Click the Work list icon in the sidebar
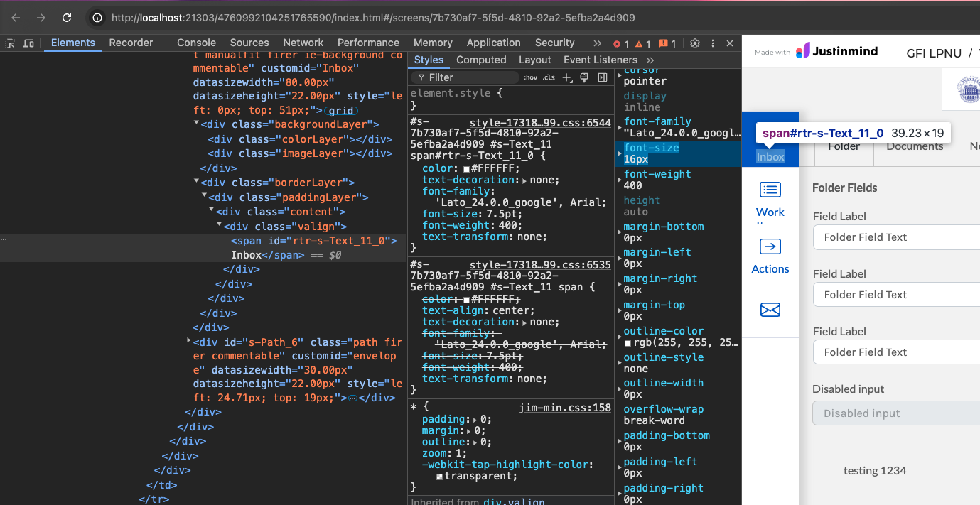 point(770,190)
